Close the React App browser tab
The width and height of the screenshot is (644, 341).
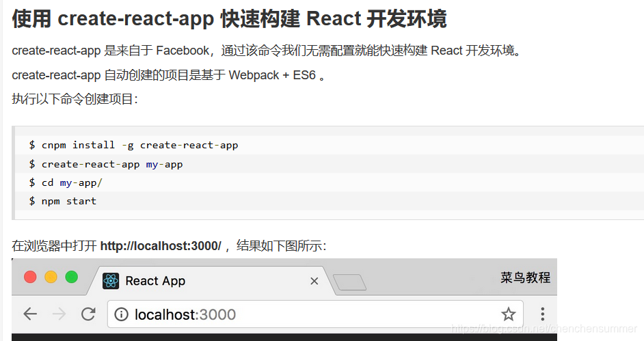point(314,281)
